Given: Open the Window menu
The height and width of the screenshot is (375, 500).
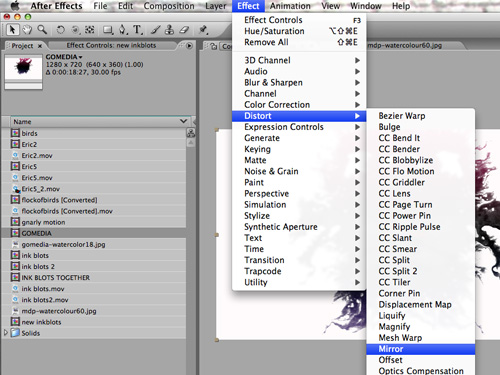Looking at the screenshot, I should [x=366, y=6].
